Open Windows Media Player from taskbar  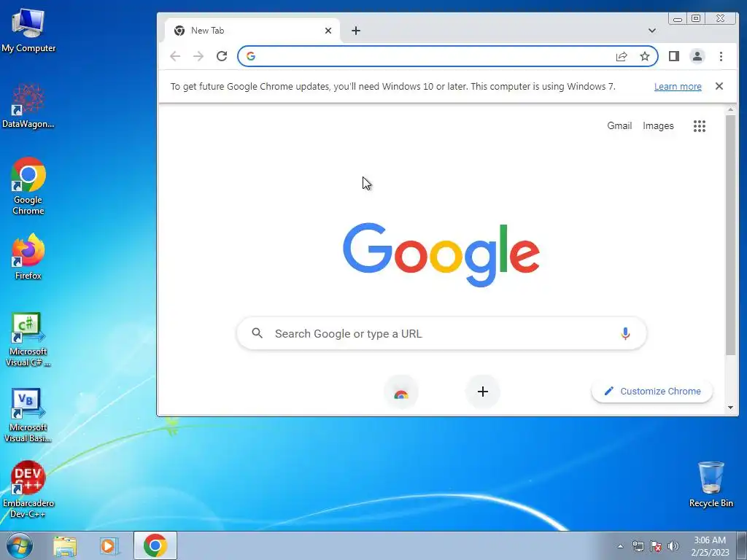109,545
